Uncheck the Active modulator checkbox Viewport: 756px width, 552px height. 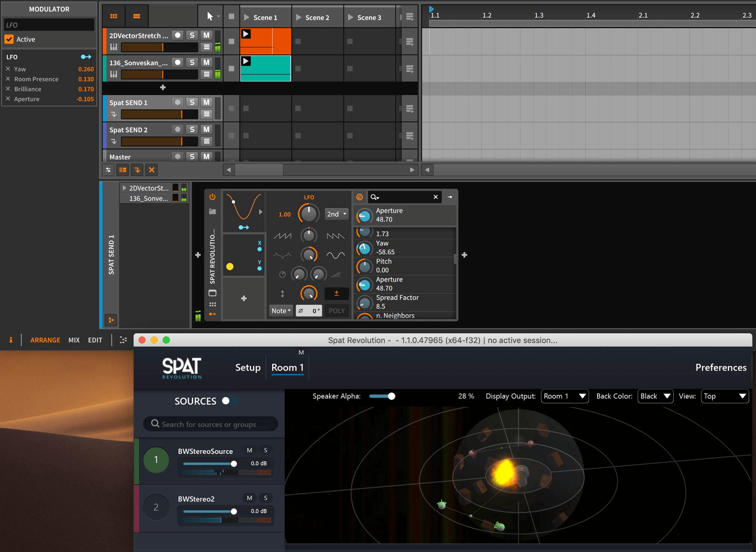pos(9,39)
